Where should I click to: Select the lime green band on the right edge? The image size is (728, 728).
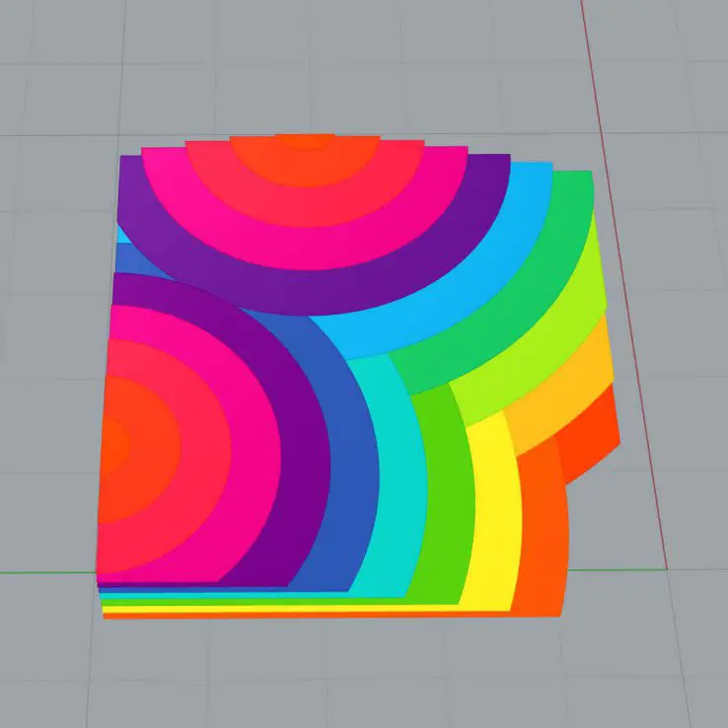click(572, 335)
